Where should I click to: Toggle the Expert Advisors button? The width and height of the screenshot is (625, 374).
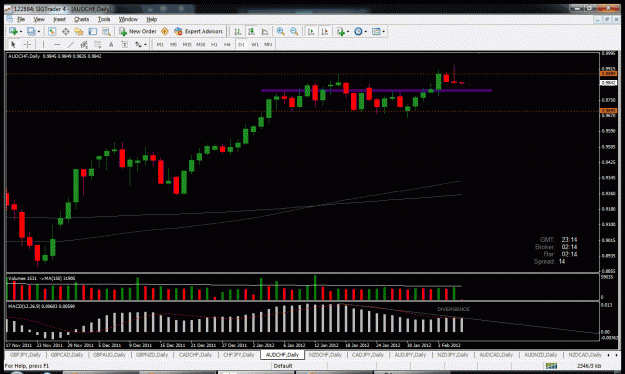click(x=199, y=31)
